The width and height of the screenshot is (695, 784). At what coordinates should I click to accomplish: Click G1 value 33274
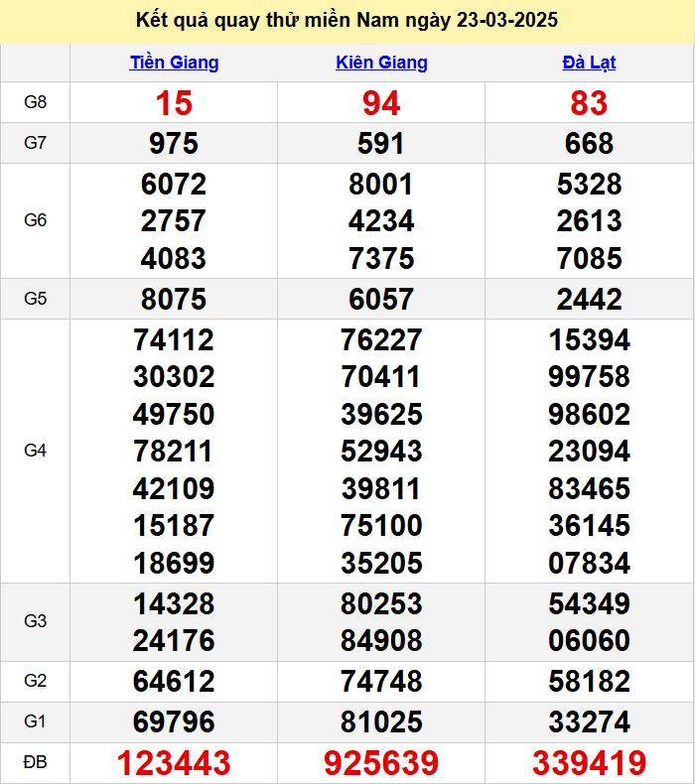tap(590, 722)
